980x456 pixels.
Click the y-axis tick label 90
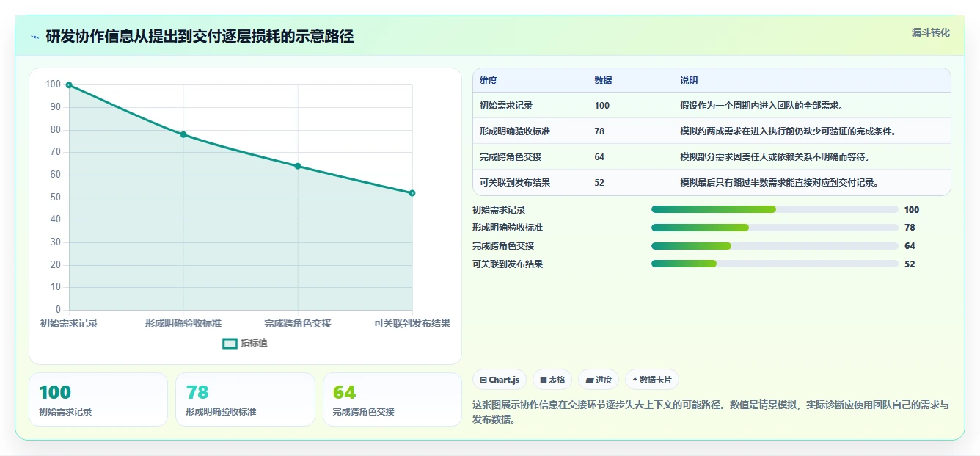tap(55, 107)
